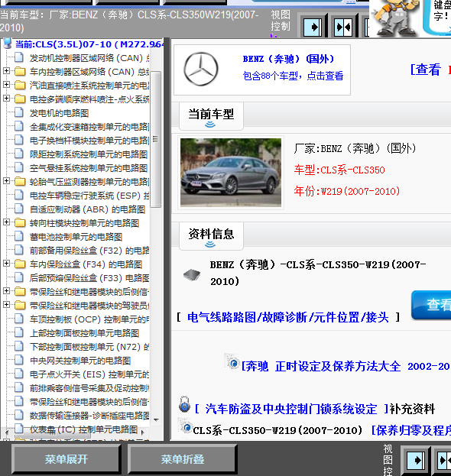
Task: Open 全集成化变速箱控制单元 document icon
Action: click(19, 126)
